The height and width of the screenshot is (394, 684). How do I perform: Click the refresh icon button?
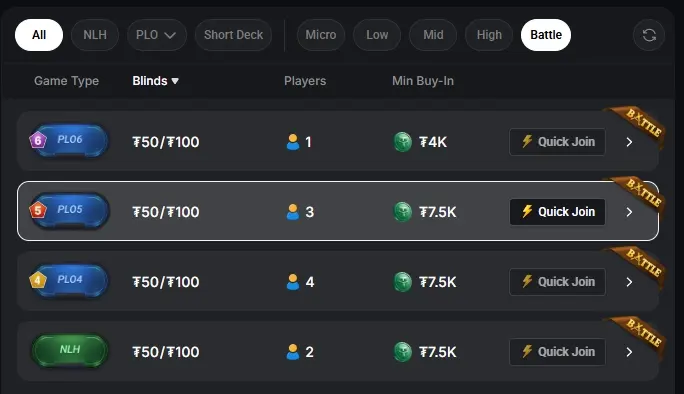pos(649,35)
